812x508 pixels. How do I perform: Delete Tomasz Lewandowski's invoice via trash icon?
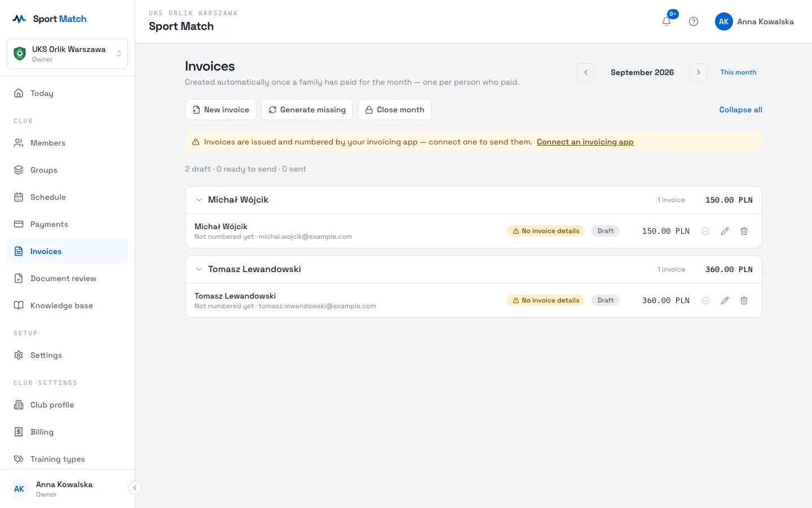pos(744,300)
